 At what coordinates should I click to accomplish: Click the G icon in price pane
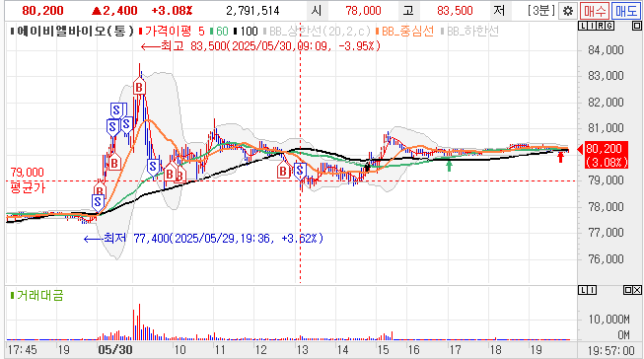click(x=609, y=27)
